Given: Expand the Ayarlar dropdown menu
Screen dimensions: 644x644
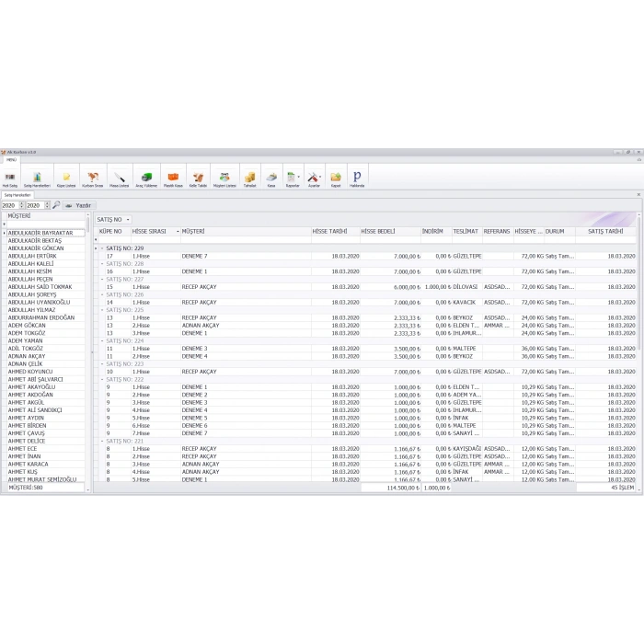Looking at the screenshot, I should (314, 177).
